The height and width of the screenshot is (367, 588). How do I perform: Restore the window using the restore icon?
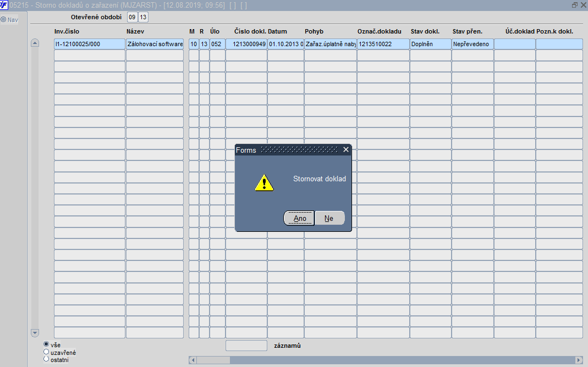click(x=574, y=5)
